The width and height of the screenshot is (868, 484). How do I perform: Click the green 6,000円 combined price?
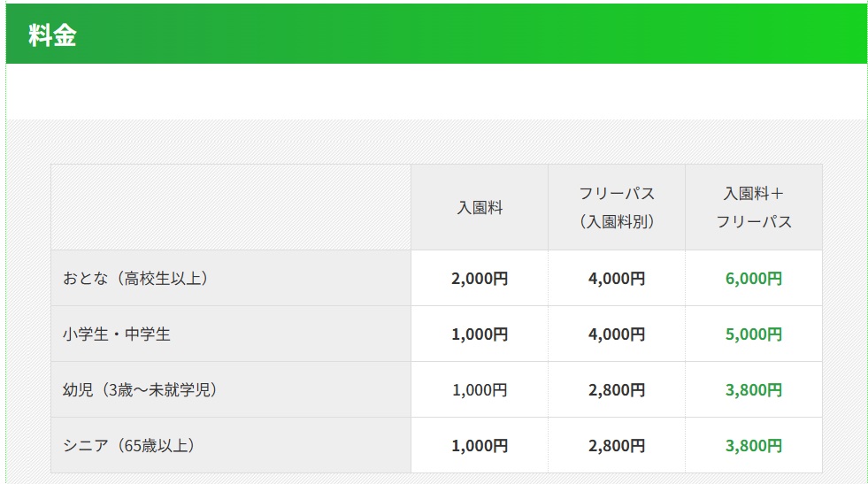(754, 279)
